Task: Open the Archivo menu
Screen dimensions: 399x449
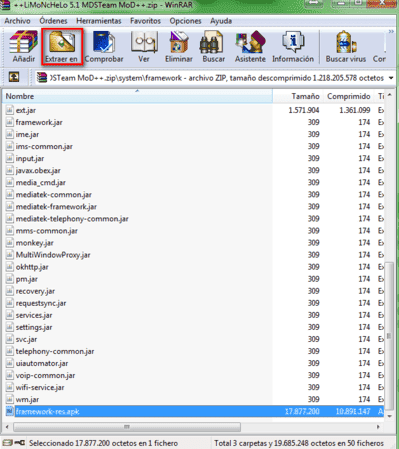Action: pos(17,21)
